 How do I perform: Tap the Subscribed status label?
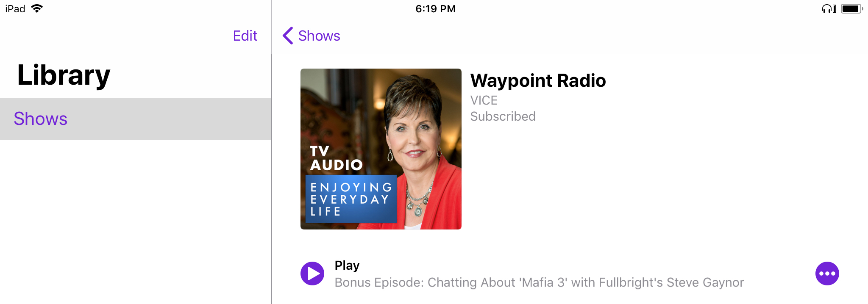(503, 116)
